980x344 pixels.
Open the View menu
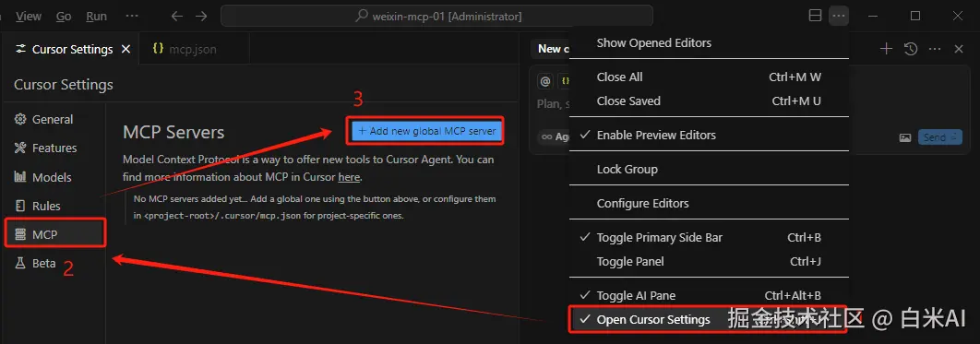tap(29, 17)
